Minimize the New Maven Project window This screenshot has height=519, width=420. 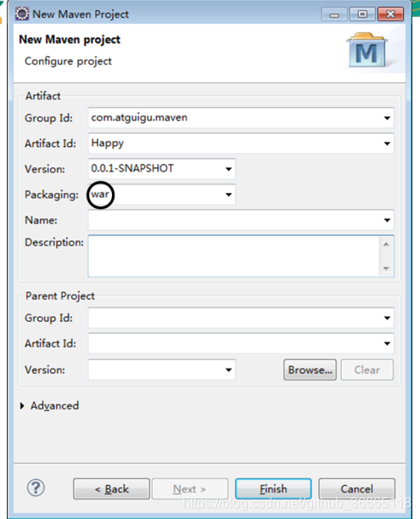pos(334,14)
